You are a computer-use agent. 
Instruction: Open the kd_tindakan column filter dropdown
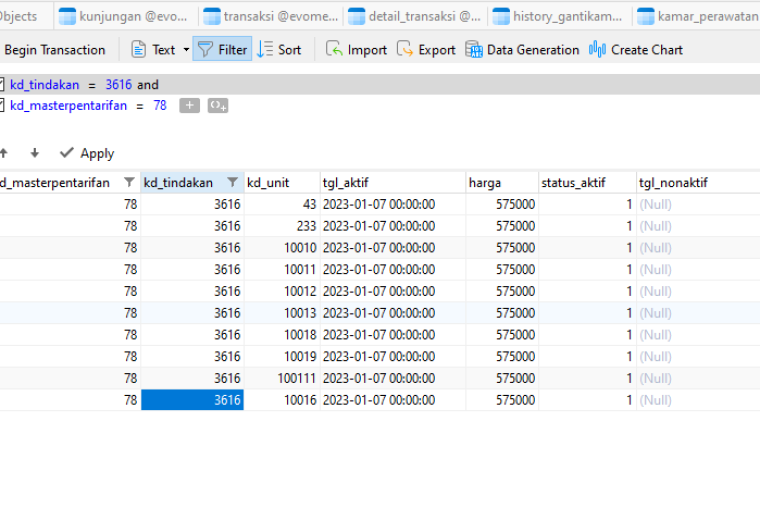(233, 182)
